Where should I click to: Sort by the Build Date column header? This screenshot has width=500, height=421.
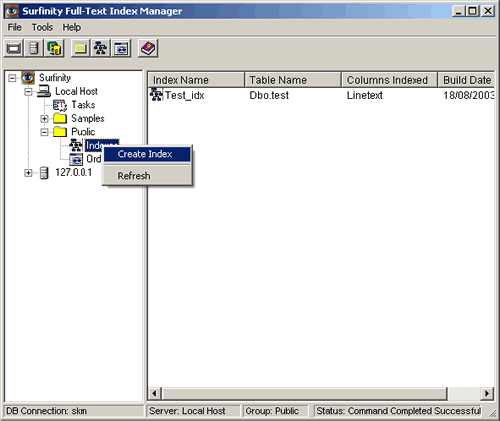click(466, 80)
